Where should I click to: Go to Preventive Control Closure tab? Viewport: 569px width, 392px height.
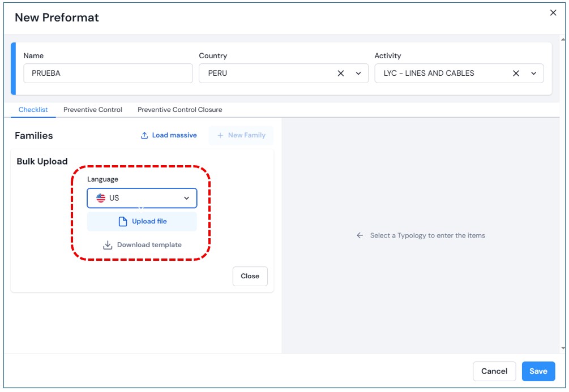click(179, 110)
